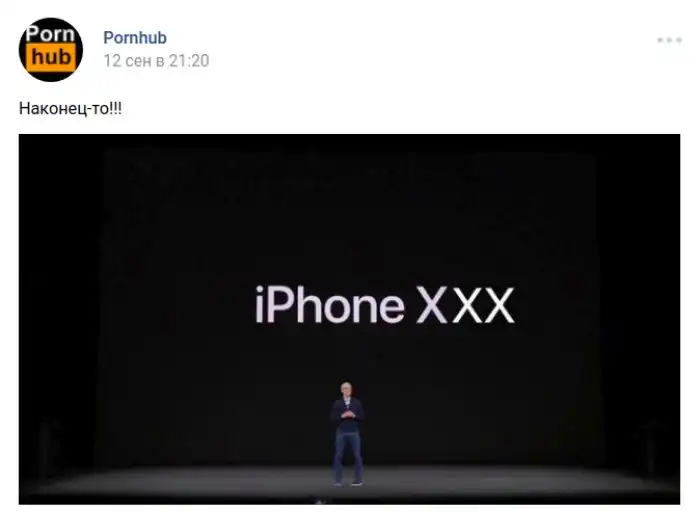Open the Pornhub community name link
The image size is (700, 512).
(135, 38)
